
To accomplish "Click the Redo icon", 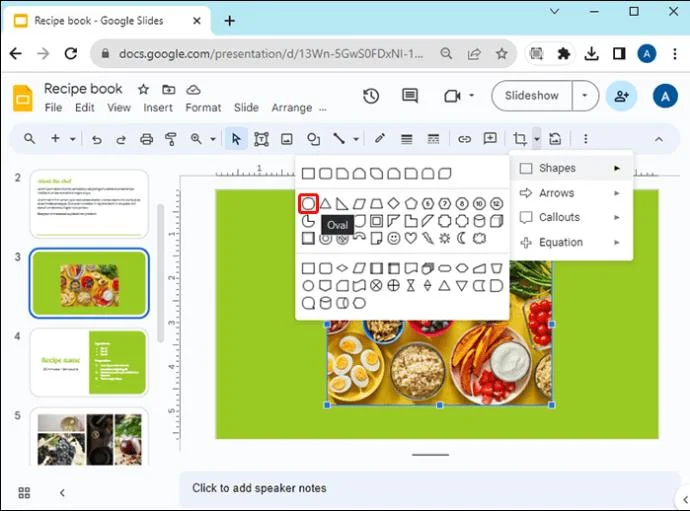I will pyautogui.click(x=121, y=140).
